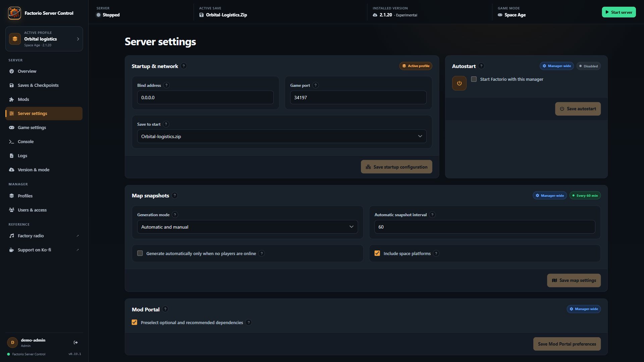Click the Active profile badge

click(416, 66)
